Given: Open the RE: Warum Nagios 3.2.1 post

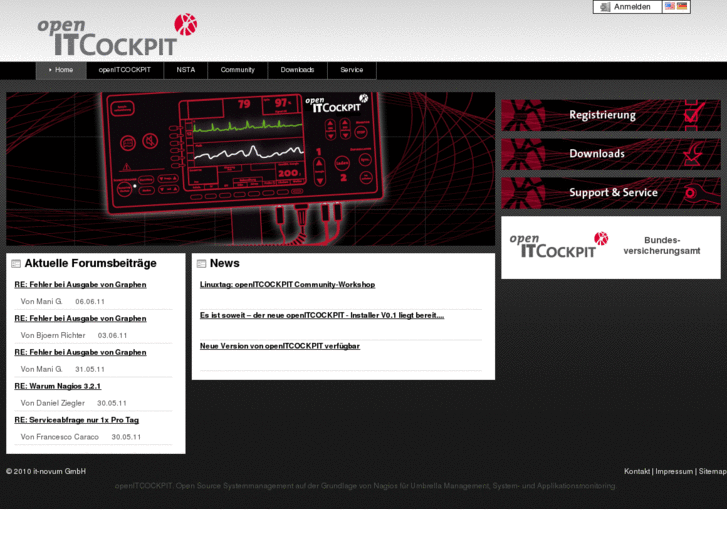Looking at the screenshot, I should (x=57, y=386).
